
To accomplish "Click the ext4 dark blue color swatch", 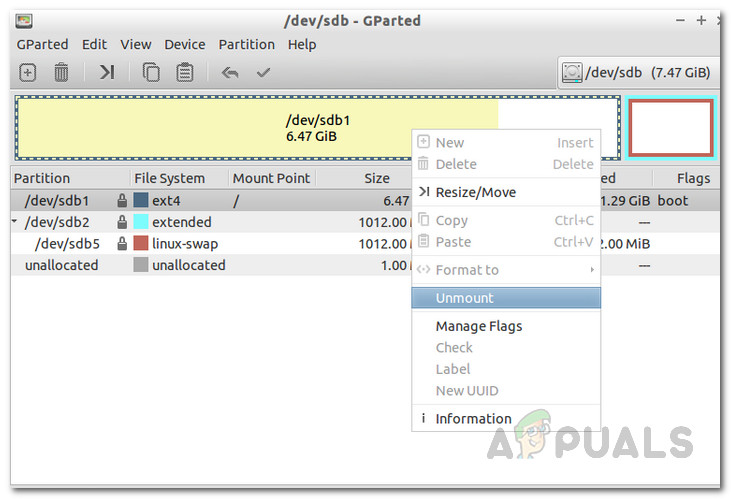I will 141,200.
